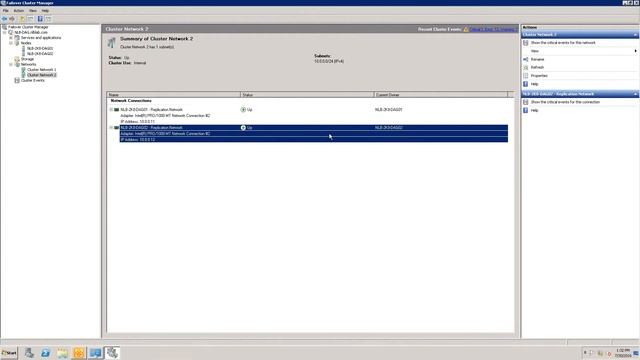Click the Up status icon for NLB-2K8-DAG02
The height and width of the screenshot is (360, 640).
point(243,127)
